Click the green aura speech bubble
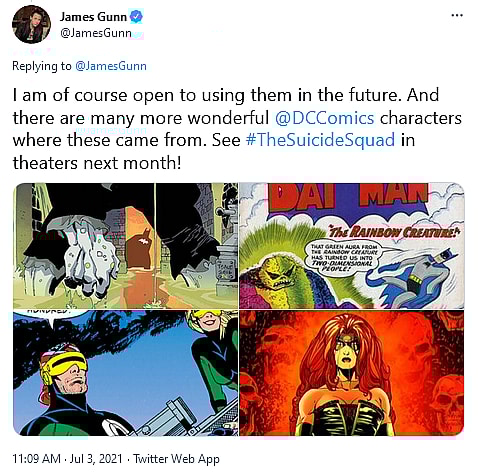Viewport: 478px width, 475px height. pos(345,256)
